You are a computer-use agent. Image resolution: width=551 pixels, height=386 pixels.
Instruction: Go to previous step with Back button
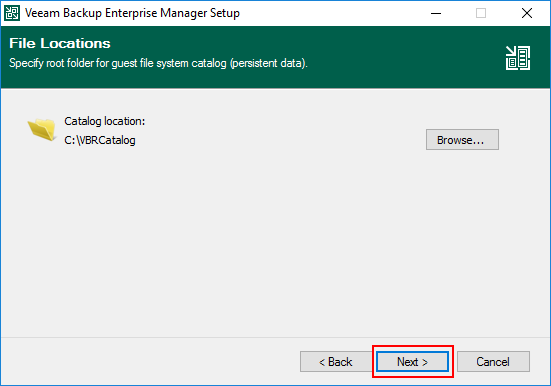[x=336, y=361]
